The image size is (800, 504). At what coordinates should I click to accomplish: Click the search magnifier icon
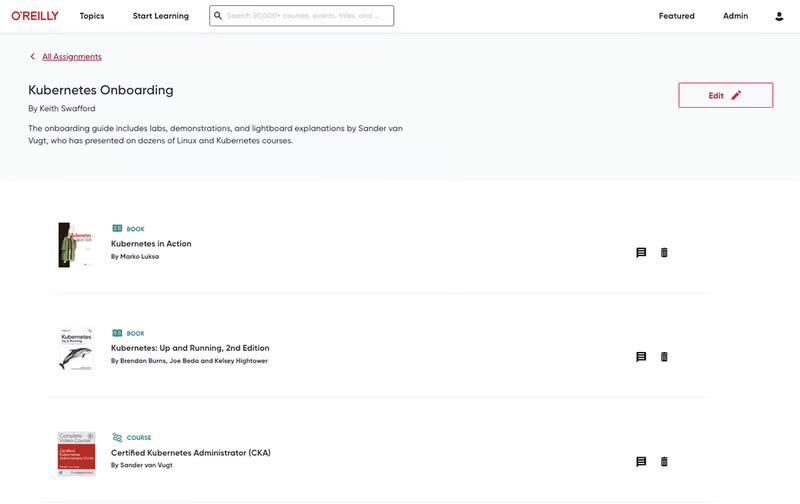coord(218,16)
